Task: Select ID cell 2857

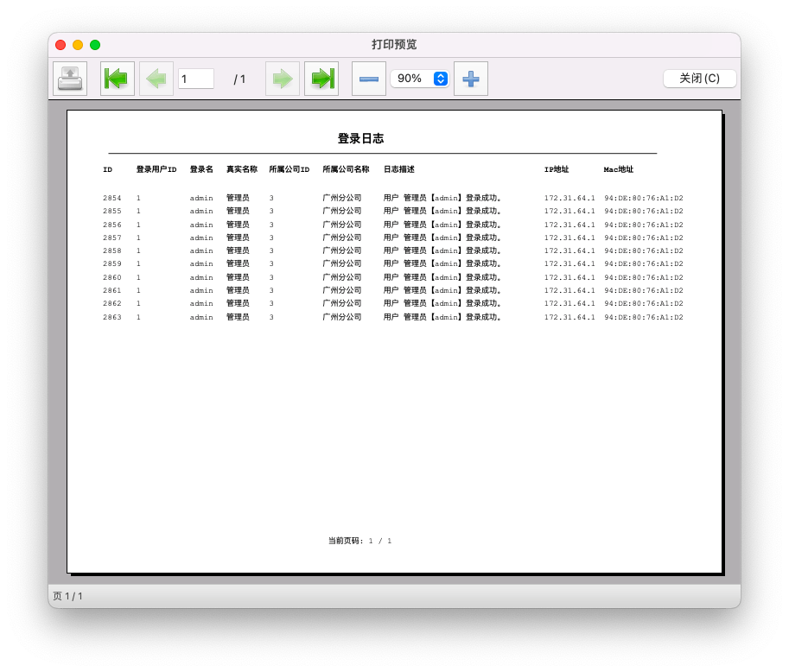Action: (x=112, y=238)
